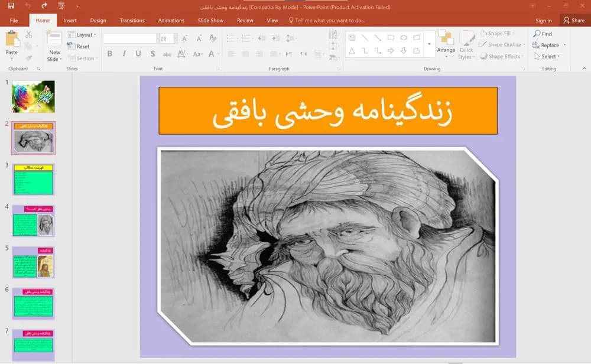Click the Share button

point(574,20)
